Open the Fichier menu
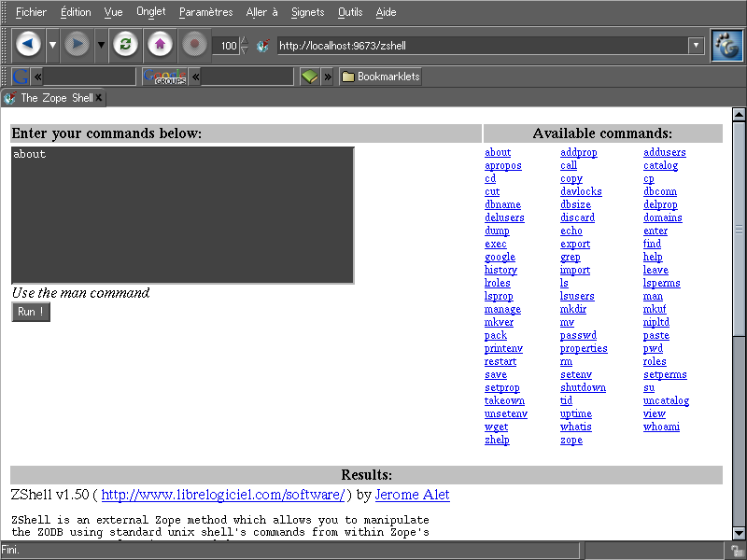Image resolution: width=747 pixels, height=560 pixels. [31, 12]
